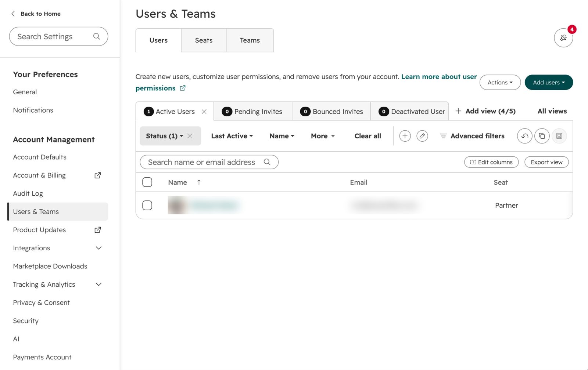Open Advanced filters
Viewport: 588px width, 370px height.
(472, 136)
